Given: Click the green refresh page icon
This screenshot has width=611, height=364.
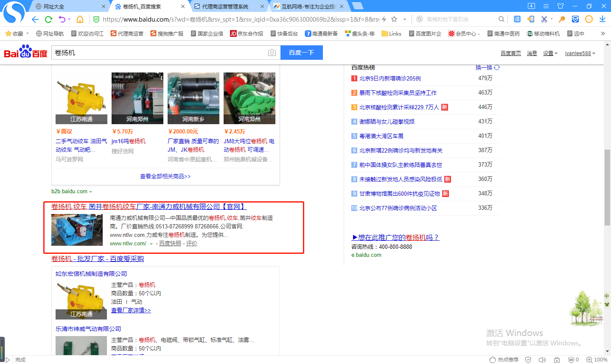Looking at the screenshot, I should click(x=48, y=19).
